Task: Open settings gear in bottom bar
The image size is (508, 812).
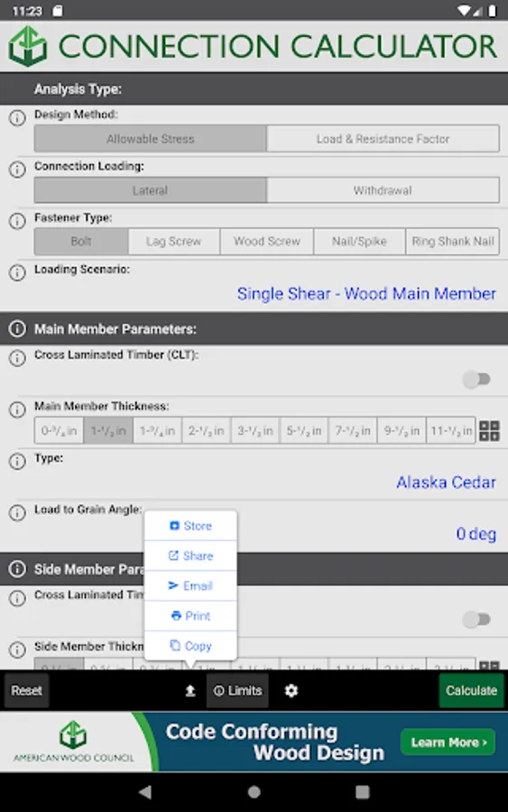Action: [x=291, y=690]
